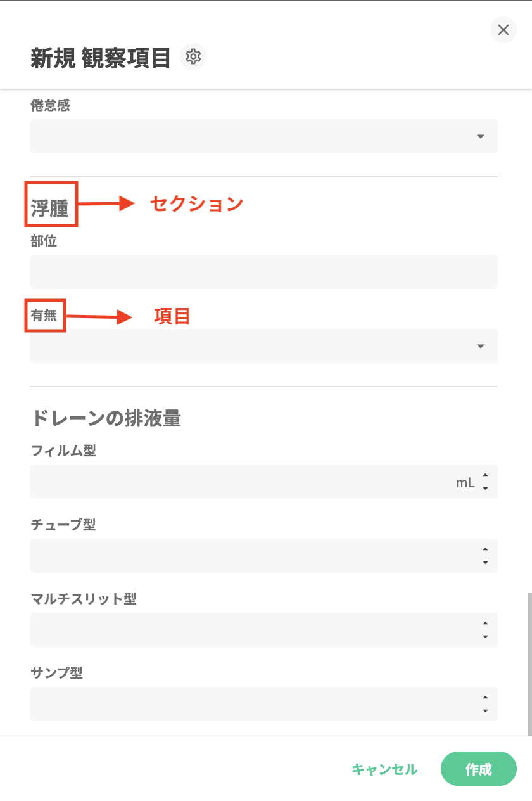532x801 pixels.
Task: Increase the フィルム型 value with up arrow
Action: coord(485,475)
